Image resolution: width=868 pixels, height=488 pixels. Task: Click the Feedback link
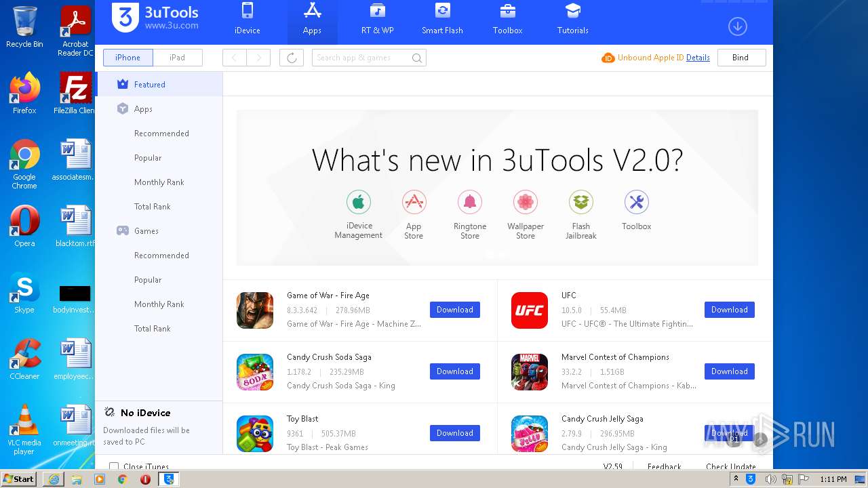(664, 466)
